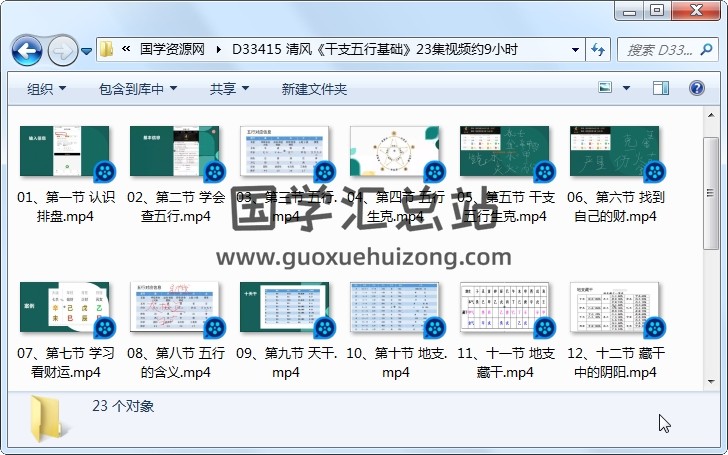728x455 pixels.
Task: Click 新建文件夹 button
Action: [314, 89]
